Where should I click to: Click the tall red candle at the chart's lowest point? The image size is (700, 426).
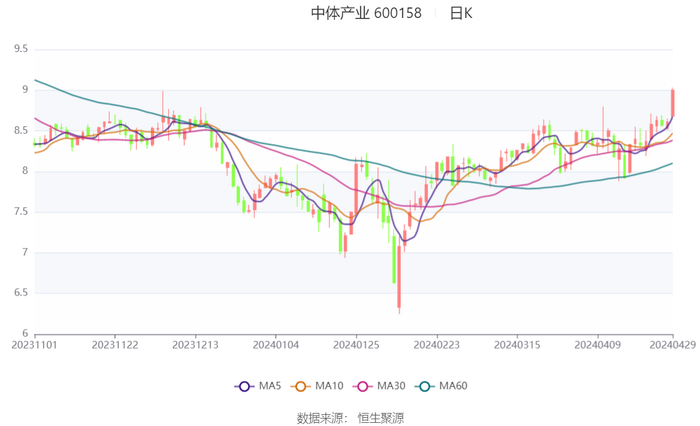[399, 280]
